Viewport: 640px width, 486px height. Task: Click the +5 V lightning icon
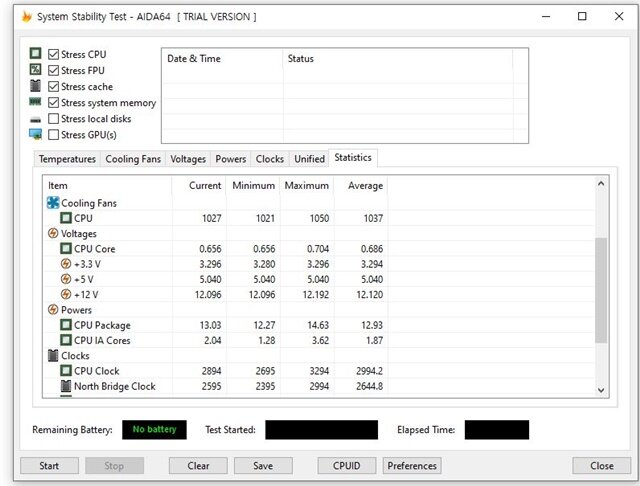(x=66, y=279)
